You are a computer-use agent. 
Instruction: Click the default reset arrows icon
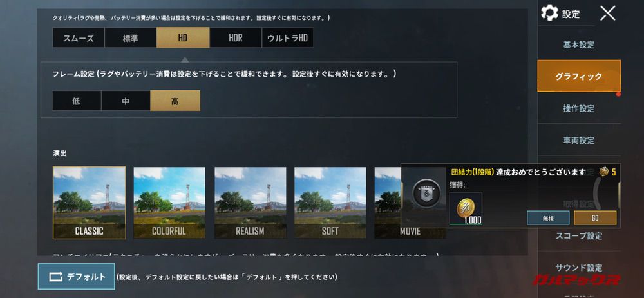(x=55, y=277)
